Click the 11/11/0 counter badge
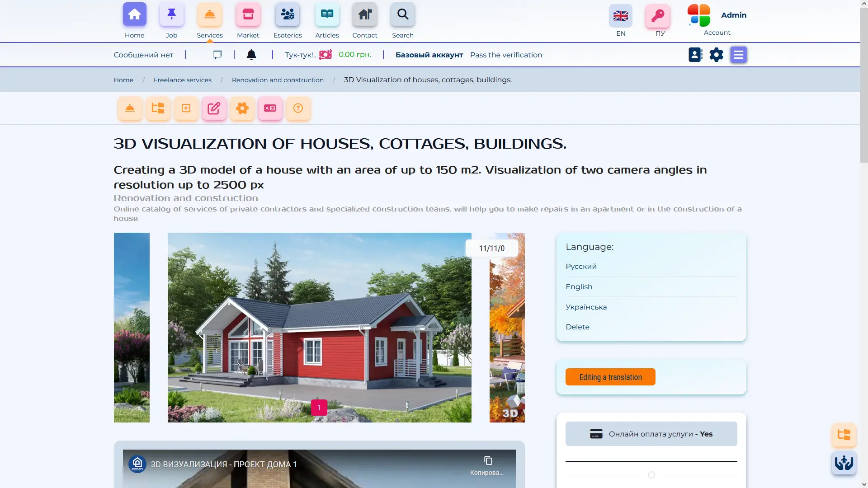The height and width of the screenshot is (488, 868). pos(491,249)
